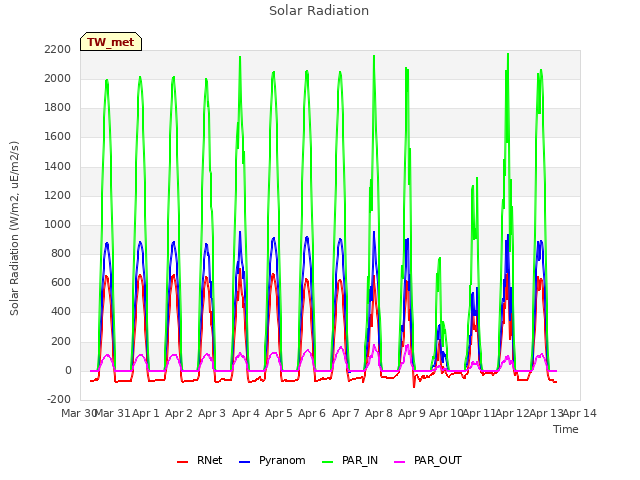Click the Solar Radiation (W/m2, uE/m2/s) y-axis label
640x480 pixels.
tap(14, 228)
